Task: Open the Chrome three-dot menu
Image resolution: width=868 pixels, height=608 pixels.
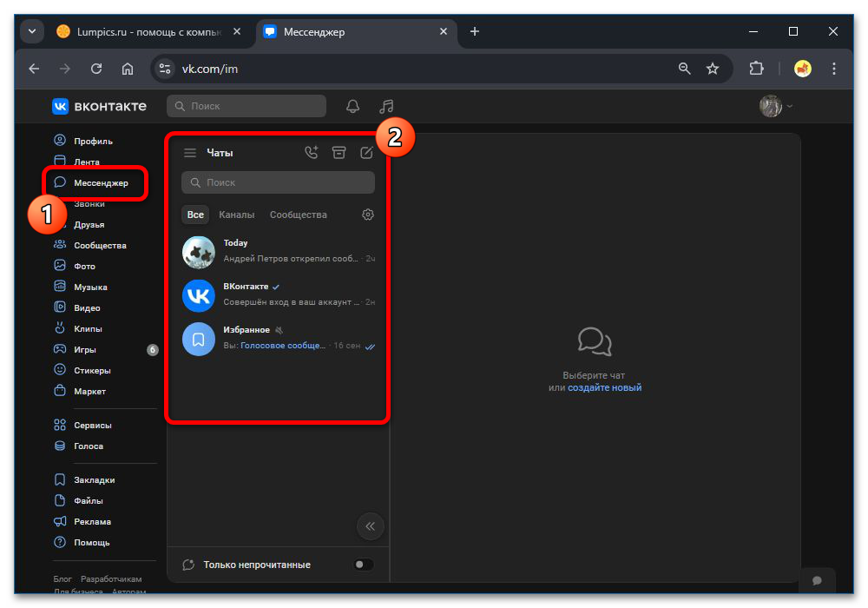Action: point(833,69)
